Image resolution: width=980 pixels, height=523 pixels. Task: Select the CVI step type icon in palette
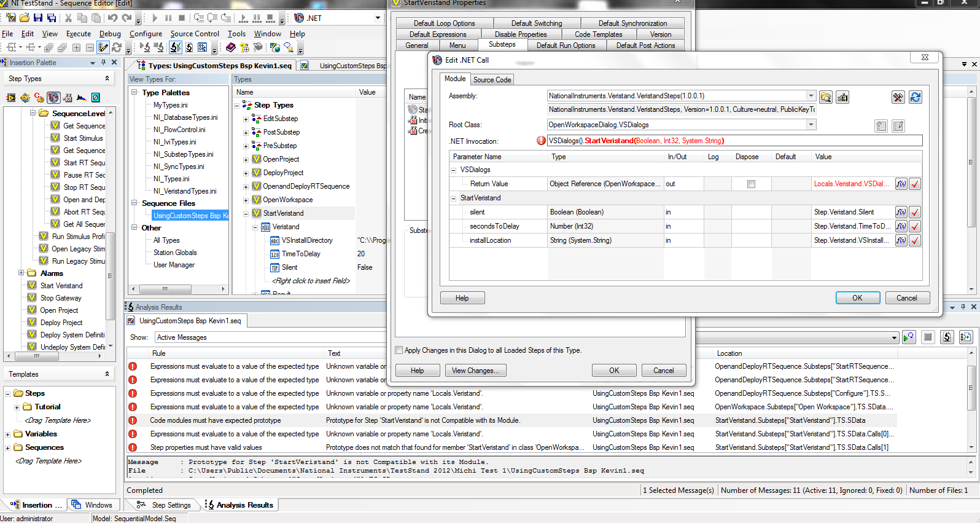tap(25, 97)
